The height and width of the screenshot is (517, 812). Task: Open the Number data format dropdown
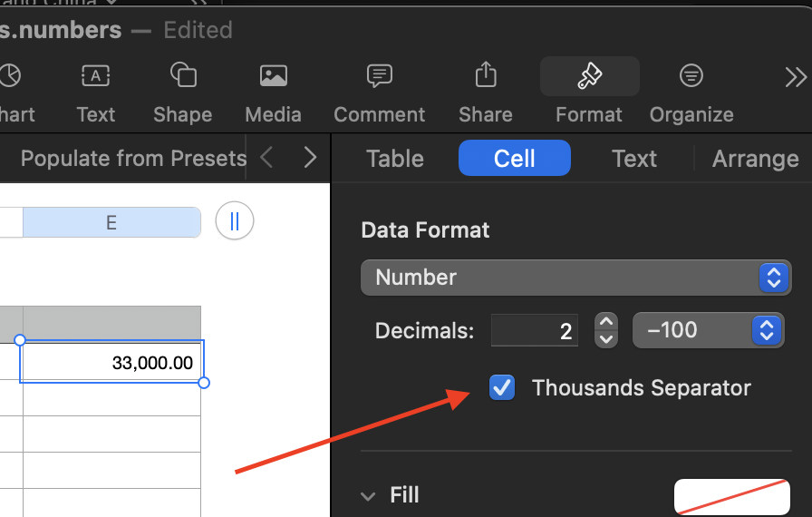tap(575, 278)
